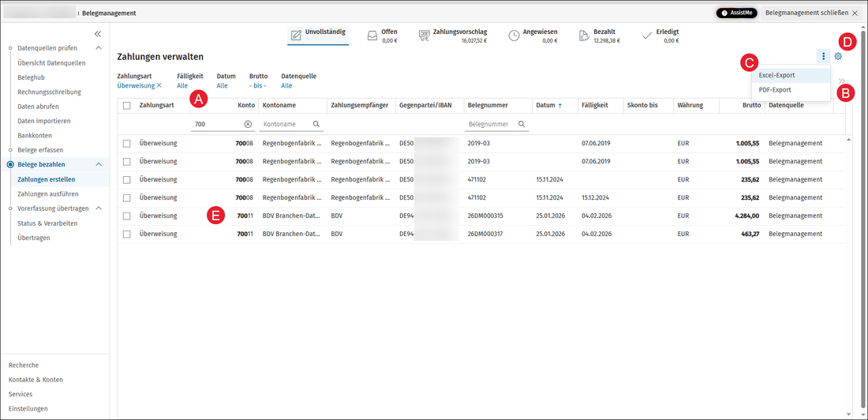Sort by Fälligkeit column header
This screenshot has width=868, height=420.
[x=594, y=105]
